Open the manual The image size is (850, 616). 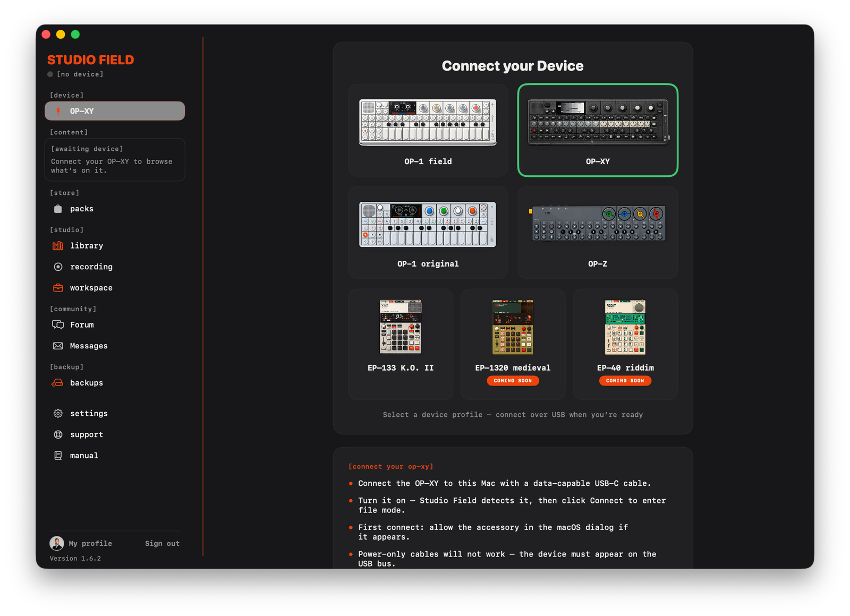(115, 456)
